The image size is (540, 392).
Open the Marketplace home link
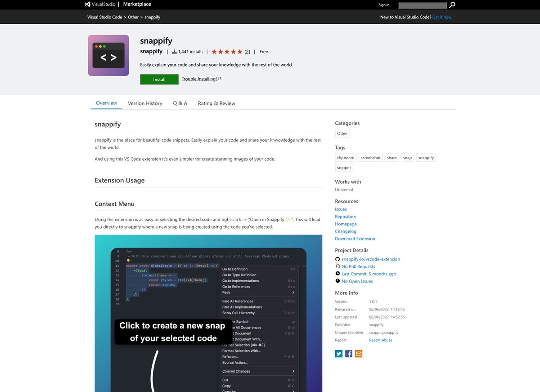click(x=137, y=4)
